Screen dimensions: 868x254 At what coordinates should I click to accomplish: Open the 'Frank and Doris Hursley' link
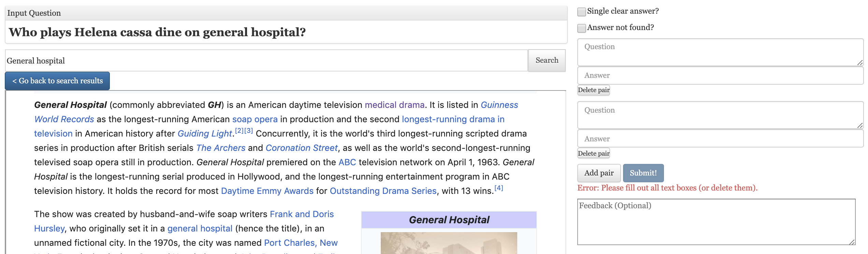coord(302,214)
